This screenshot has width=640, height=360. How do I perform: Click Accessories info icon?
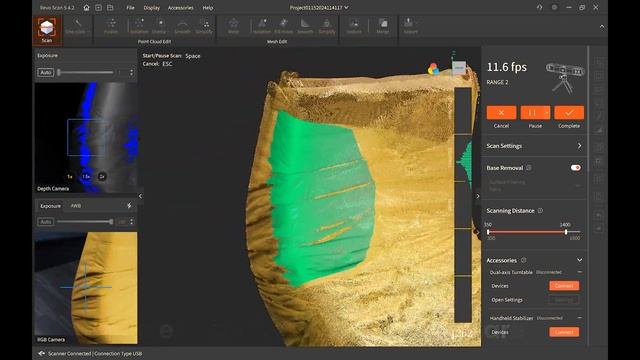click(523, 260)
